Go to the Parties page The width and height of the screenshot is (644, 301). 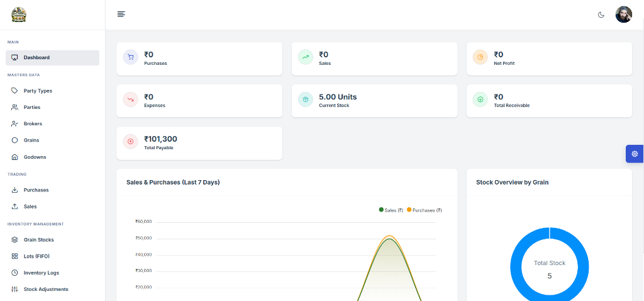53,107
